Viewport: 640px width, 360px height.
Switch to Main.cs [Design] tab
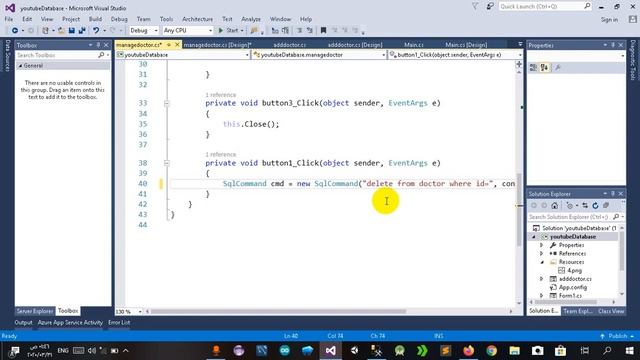coord(466,45)
